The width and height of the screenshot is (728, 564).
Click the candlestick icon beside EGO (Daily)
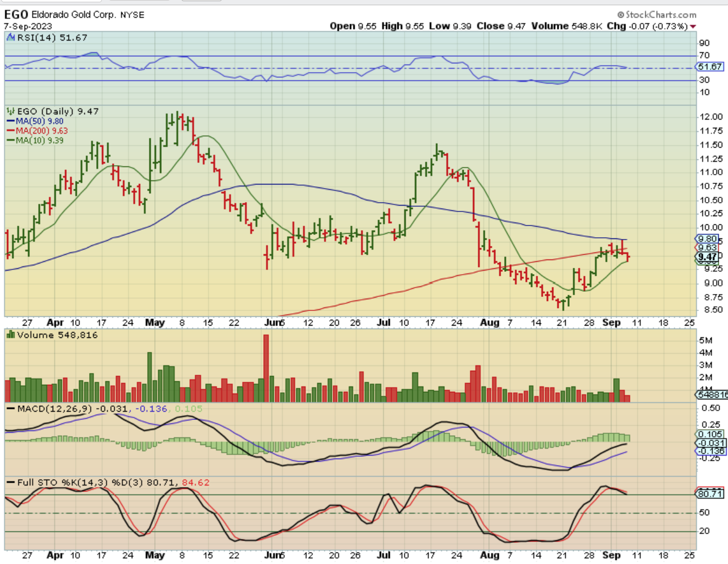tap(11, 111)
